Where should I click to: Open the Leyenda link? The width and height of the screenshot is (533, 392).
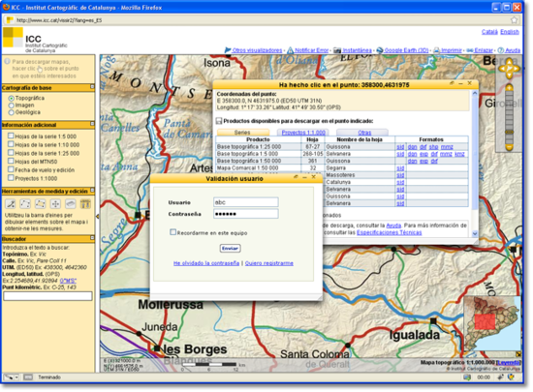point(508,363)
